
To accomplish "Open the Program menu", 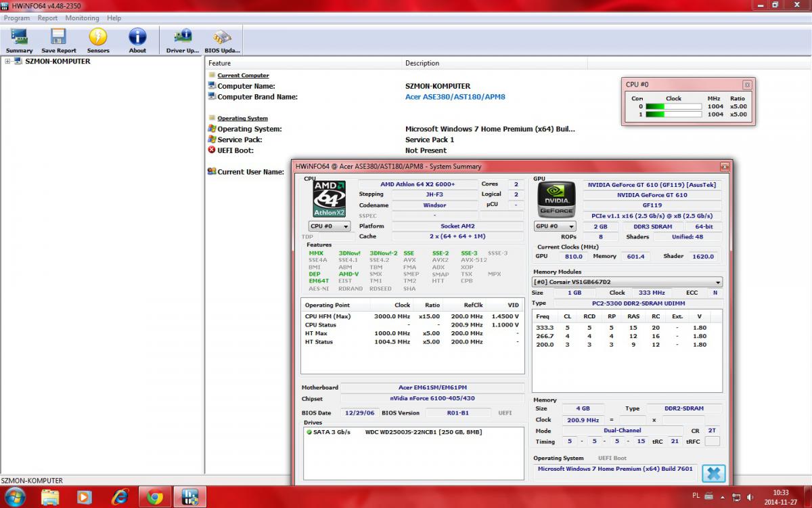I will [17, 18].
